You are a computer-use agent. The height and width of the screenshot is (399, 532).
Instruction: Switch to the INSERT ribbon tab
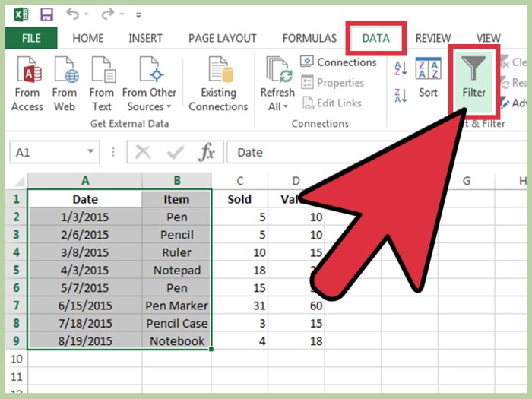pyautogui.click(x=146, y=38)
